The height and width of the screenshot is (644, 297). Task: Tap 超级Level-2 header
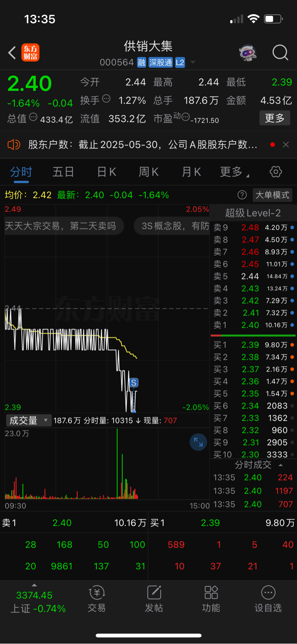click(x=253, y=213)
